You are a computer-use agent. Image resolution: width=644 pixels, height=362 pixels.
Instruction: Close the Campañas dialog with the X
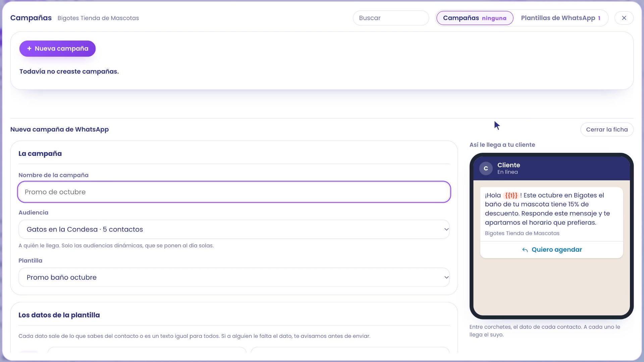coord(624,18)
